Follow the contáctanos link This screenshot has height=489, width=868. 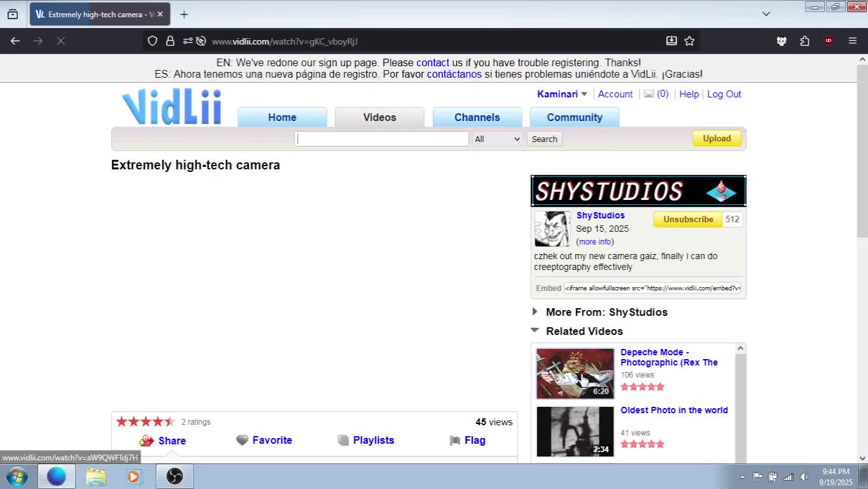[x=454, y=74]
